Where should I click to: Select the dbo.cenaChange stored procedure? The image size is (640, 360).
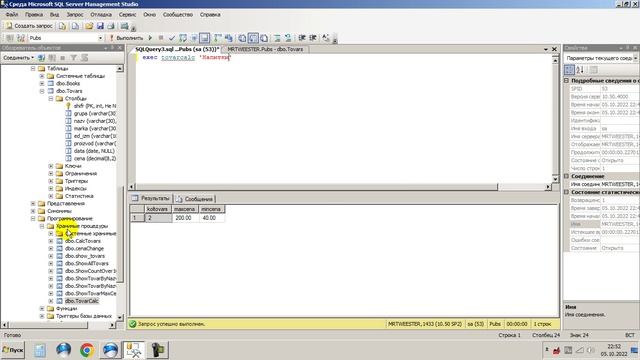84,248
